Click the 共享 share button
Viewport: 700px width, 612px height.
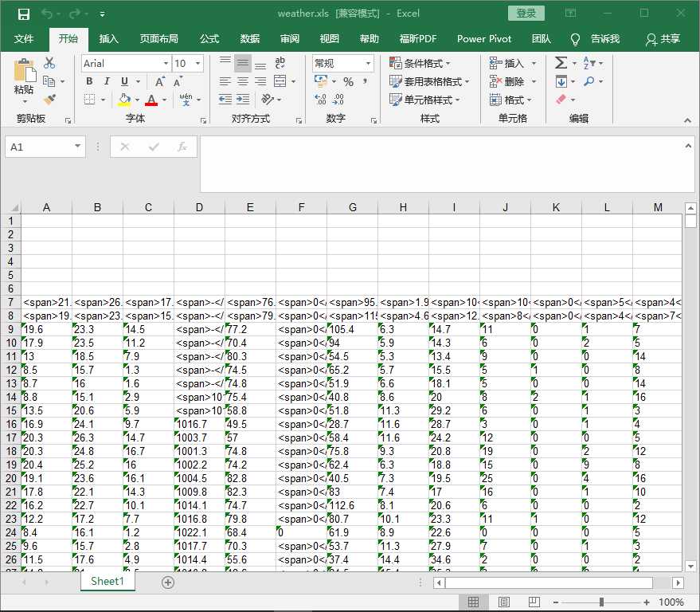[663, 39]
